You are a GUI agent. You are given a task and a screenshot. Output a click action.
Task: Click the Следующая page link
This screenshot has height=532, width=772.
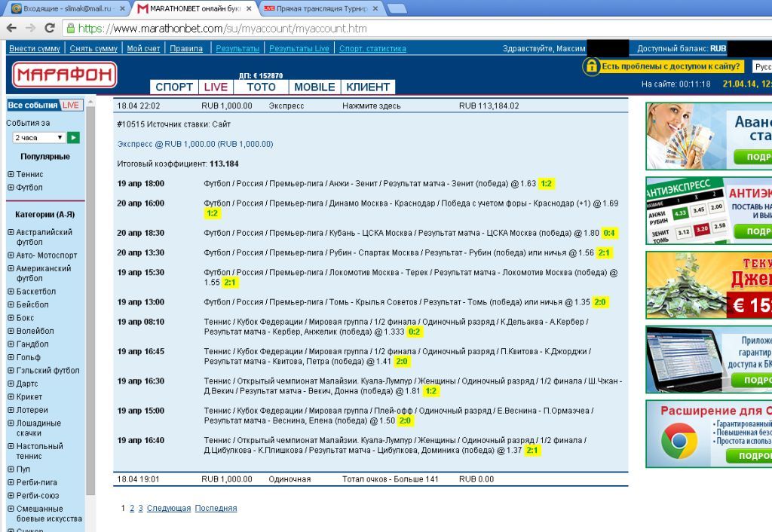(x=169, y=509)
